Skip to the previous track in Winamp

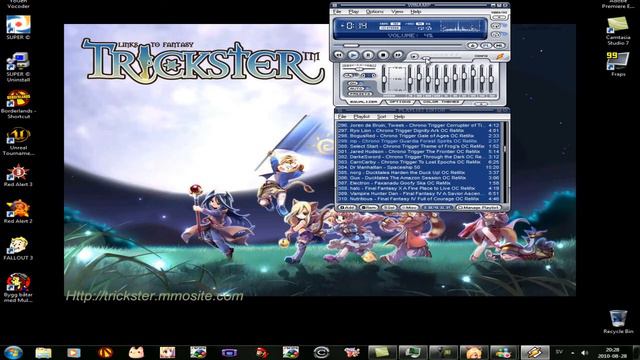(339, 55)
